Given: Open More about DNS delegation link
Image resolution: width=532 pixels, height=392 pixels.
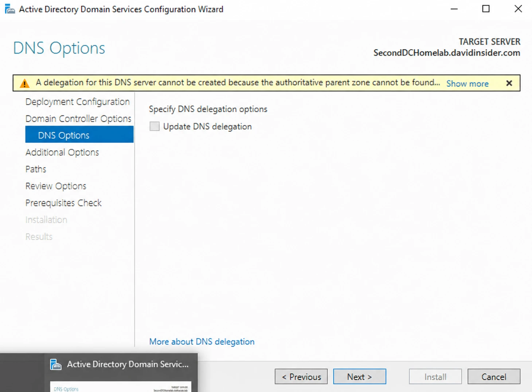Looking at the screenshot, I should pos(202,341).
